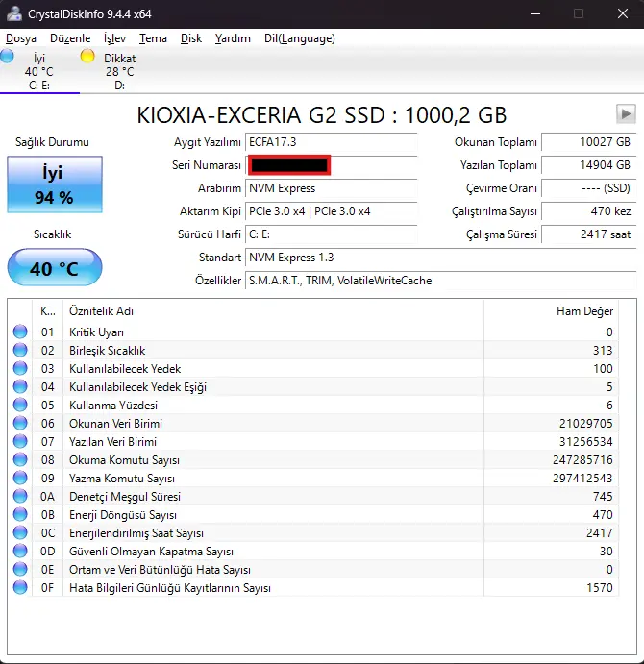Image resolution: width=644 pixels, height=664 pixels.
Task: Click the Sürücü Harfi field C: E:
Action: click(x=332, y=234)
